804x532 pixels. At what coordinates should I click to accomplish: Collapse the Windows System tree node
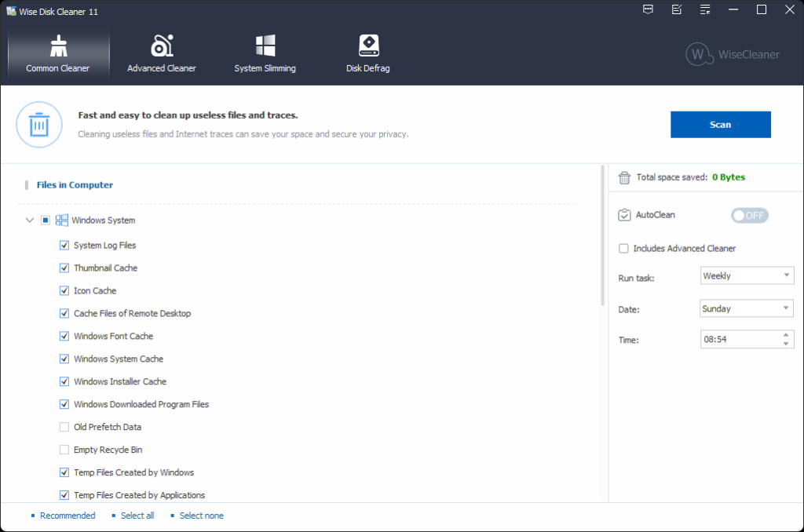(x=30, y=220)
